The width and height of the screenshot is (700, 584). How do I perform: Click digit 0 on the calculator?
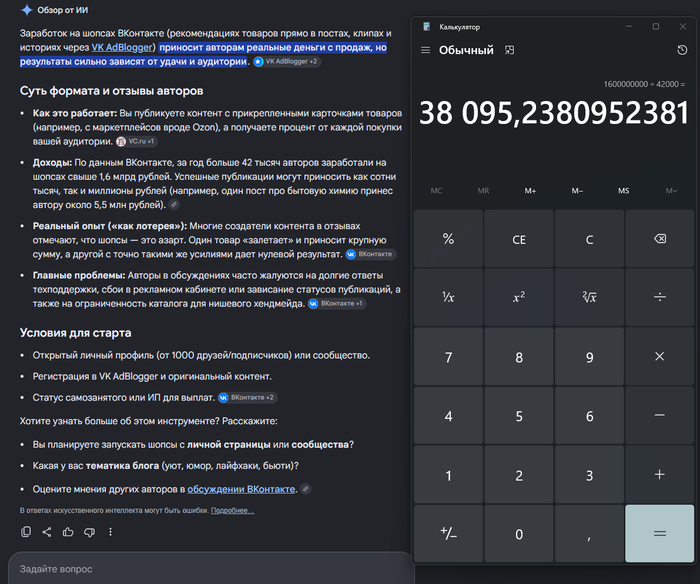(519, 533)
